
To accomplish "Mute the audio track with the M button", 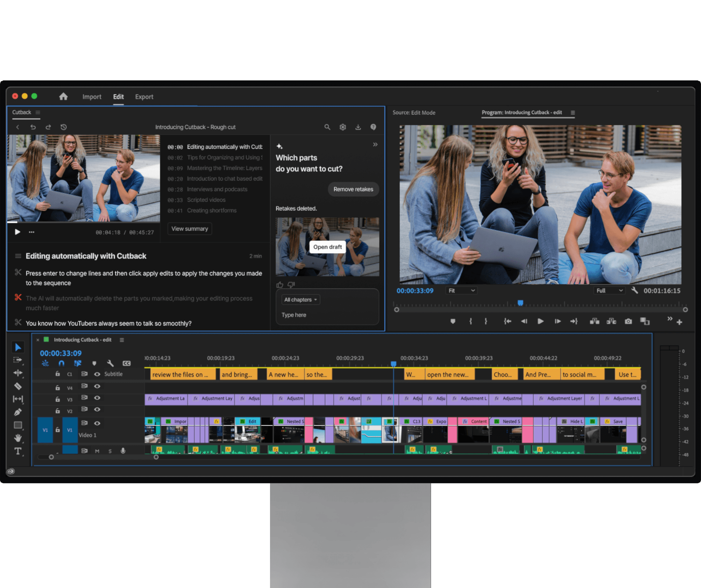I will pyautogui.click(x=97, y=451).
